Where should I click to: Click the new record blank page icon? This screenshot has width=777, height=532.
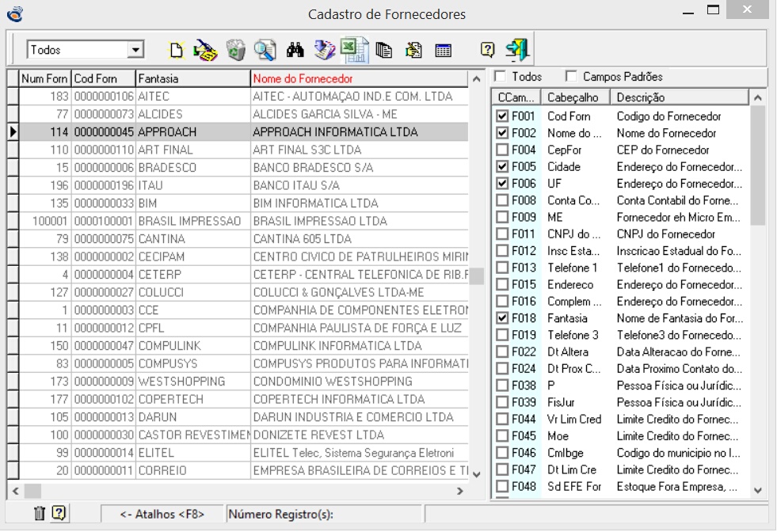pyautogui.click(x=176, y=50)
